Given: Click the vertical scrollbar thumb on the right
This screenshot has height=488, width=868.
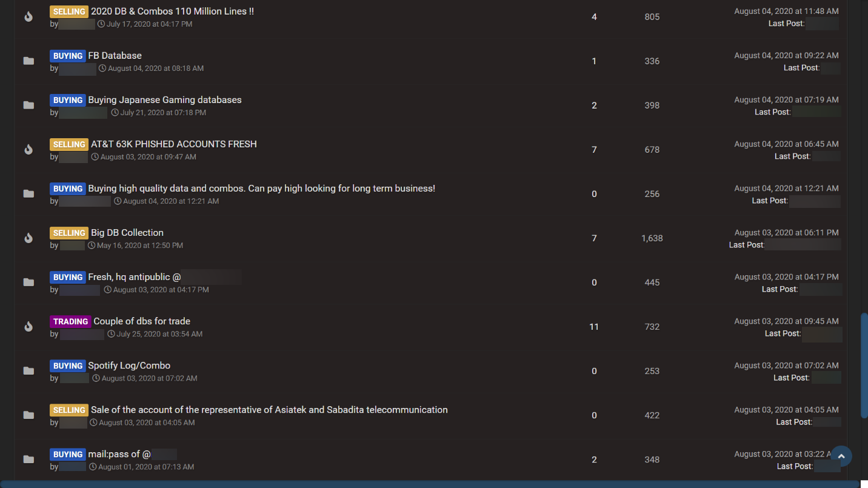Looking at the screenshot, I should coord(864,365).
